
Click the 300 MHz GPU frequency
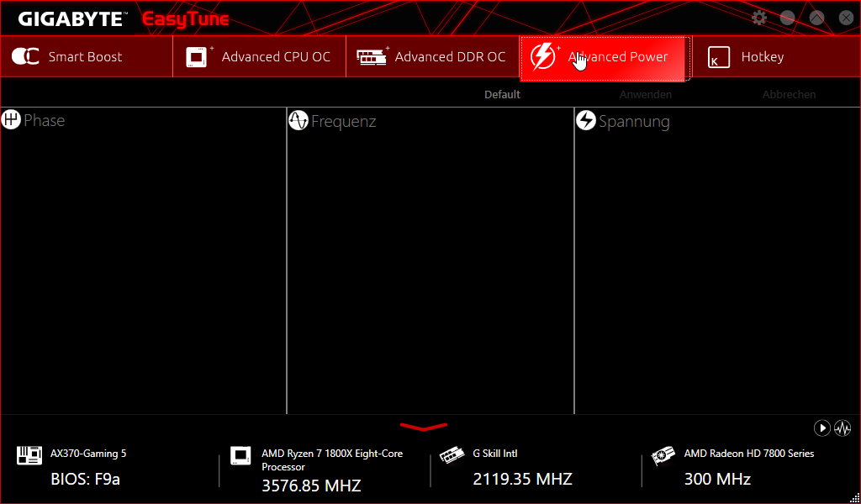(x=717, y=480)
